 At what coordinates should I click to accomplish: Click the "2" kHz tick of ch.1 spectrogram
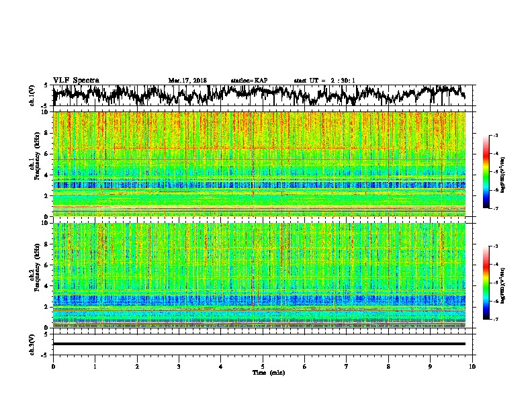tap(46, 196)
